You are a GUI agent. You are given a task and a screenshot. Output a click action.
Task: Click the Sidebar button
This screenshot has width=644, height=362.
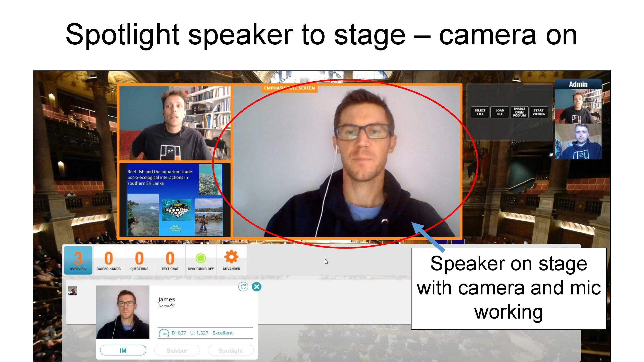(177, 350)
